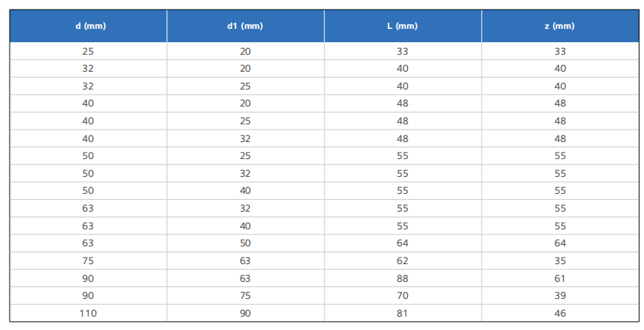Viewport: 644px width, 330px height.
Task: Select z value 64 in the z column
Action: pos(560,243)
